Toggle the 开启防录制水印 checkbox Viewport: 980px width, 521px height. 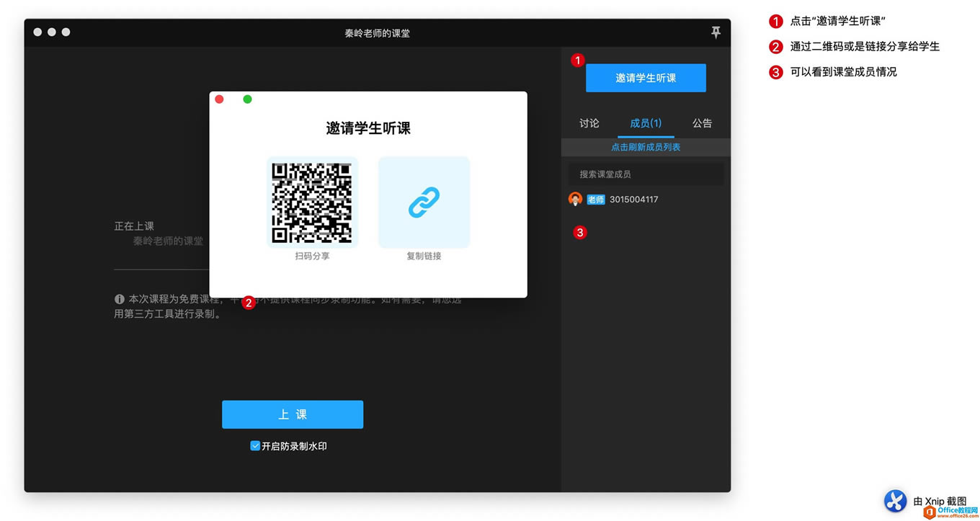(255, 446)
